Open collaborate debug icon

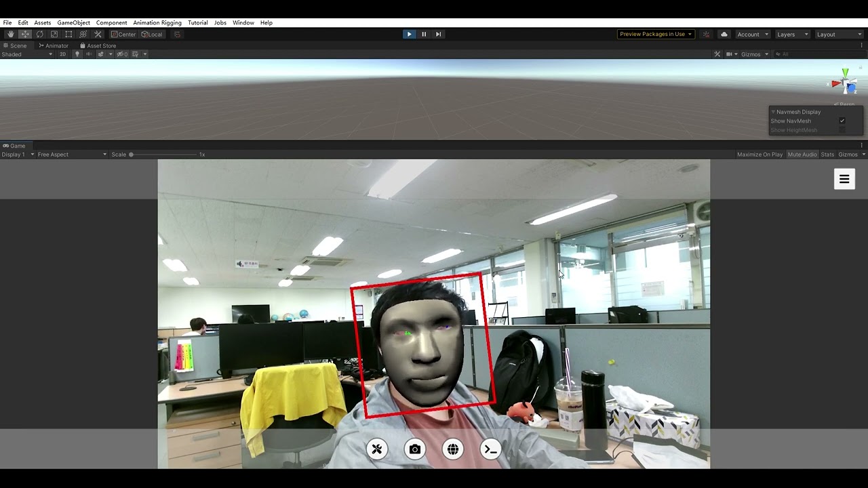click(x=706, y=34)
